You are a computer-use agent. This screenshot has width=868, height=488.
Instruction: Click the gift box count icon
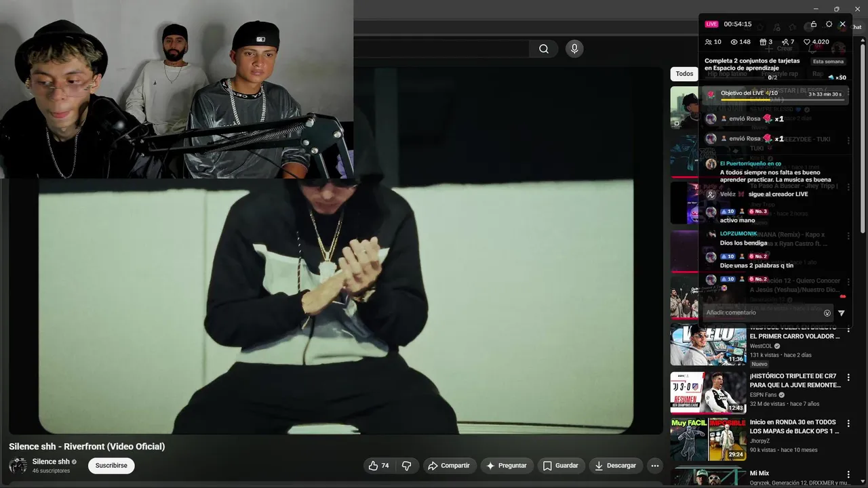766,42
